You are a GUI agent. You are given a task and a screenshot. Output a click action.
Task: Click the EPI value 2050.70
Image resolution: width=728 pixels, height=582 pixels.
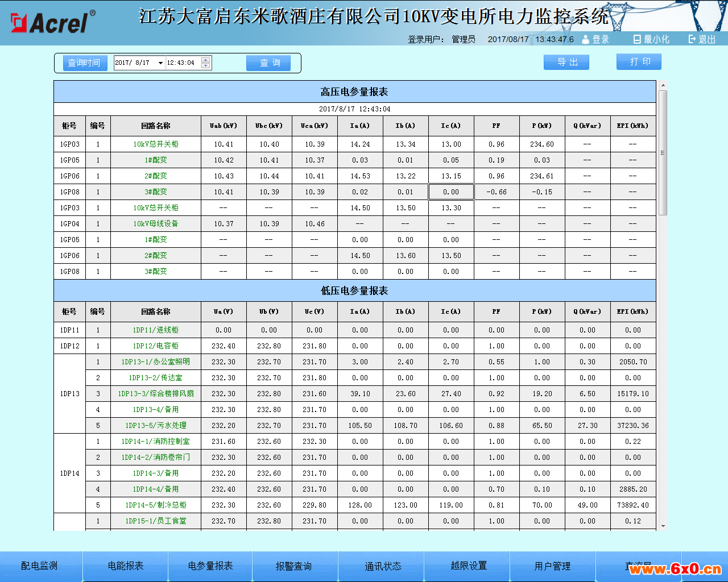click(633, 362)
